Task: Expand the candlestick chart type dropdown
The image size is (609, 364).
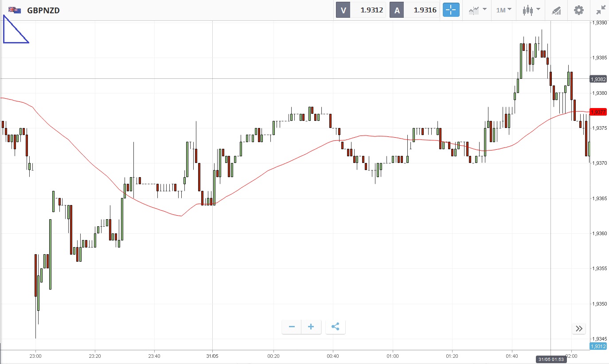Action: pyautogui.click(x=531, y=10)
